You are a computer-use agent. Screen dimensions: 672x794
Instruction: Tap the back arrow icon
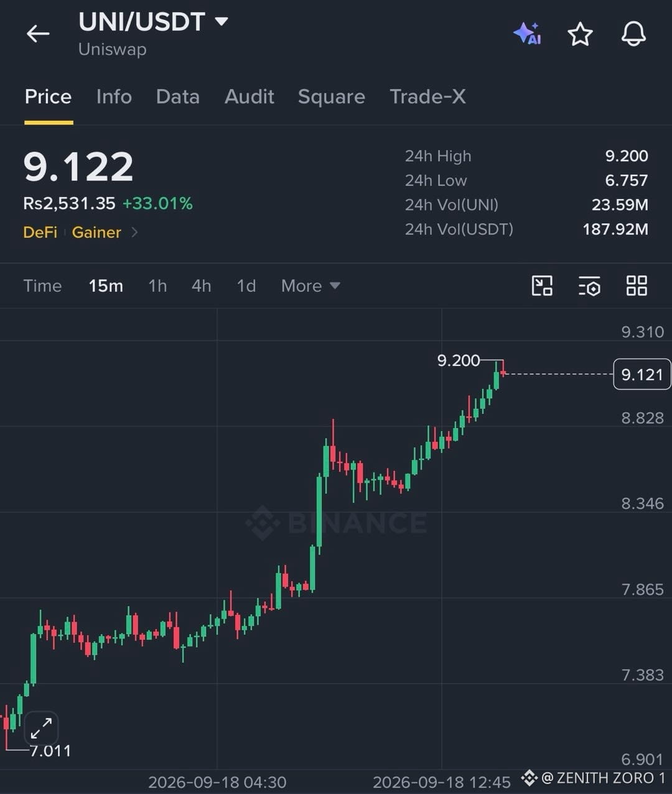click(x=38, y=34)
